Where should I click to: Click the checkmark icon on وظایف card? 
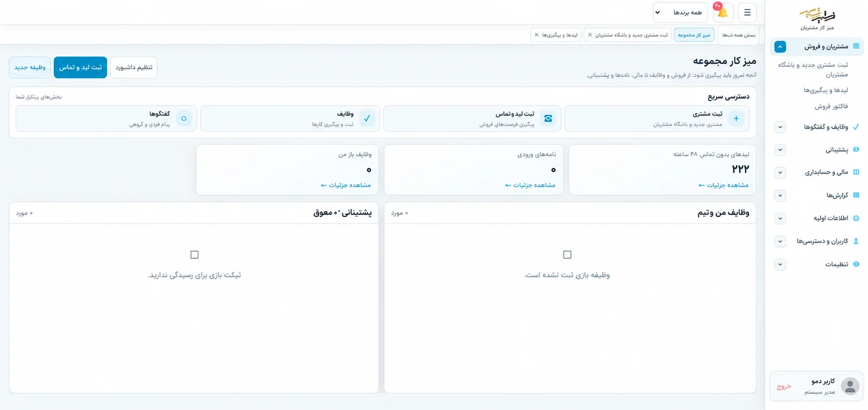tap(367, 118)
